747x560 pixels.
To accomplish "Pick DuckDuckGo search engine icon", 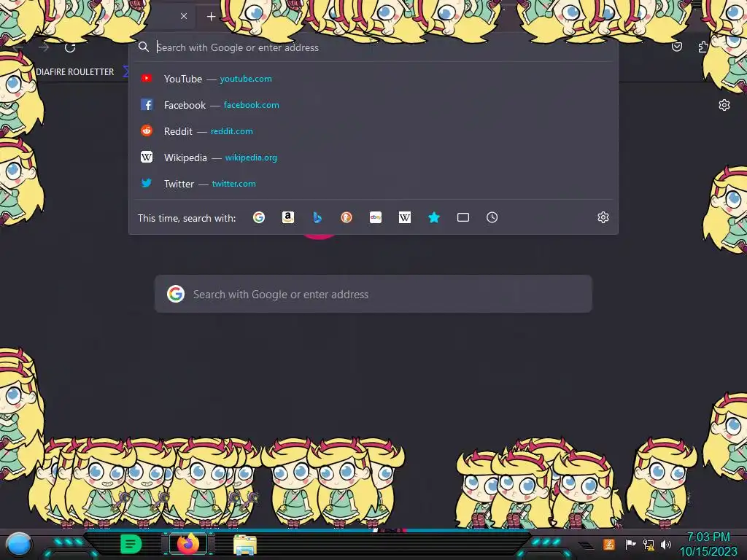I will tap(347, 217).
